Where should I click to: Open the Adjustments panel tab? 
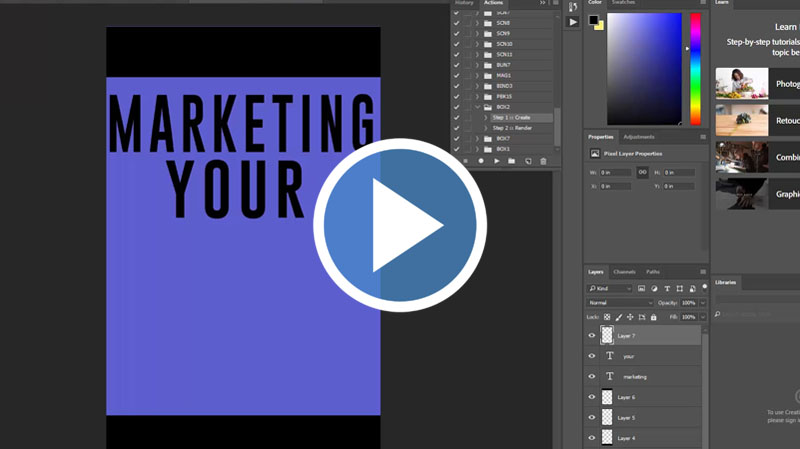[639, 137]
